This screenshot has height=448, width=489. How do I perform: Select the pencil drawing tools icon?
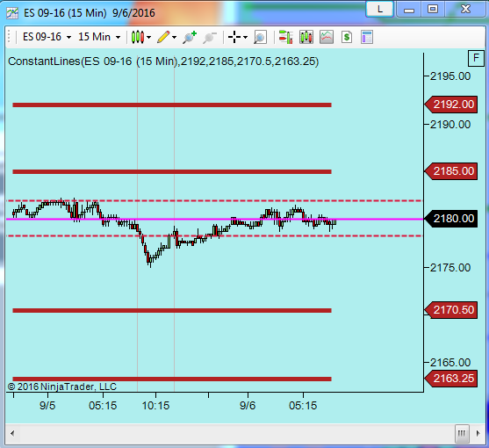click(x=163, y=37)
